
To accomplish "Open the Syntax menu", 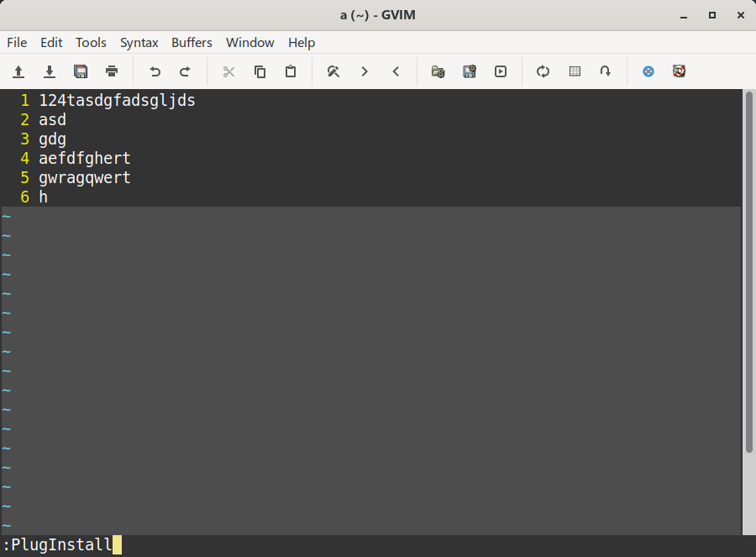I will pyautogui.click(x=139, y=43).
